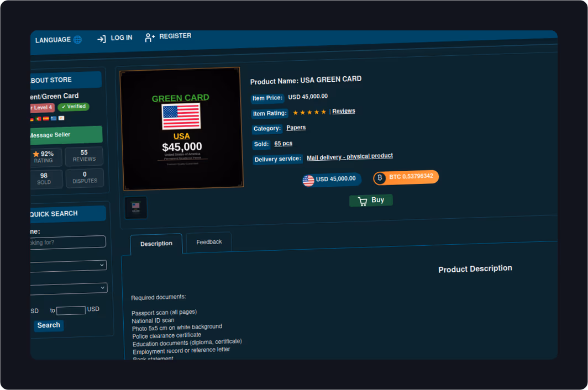Click the LANGUAGE label
Screen dimensions: 588x390
click(53, 40)
